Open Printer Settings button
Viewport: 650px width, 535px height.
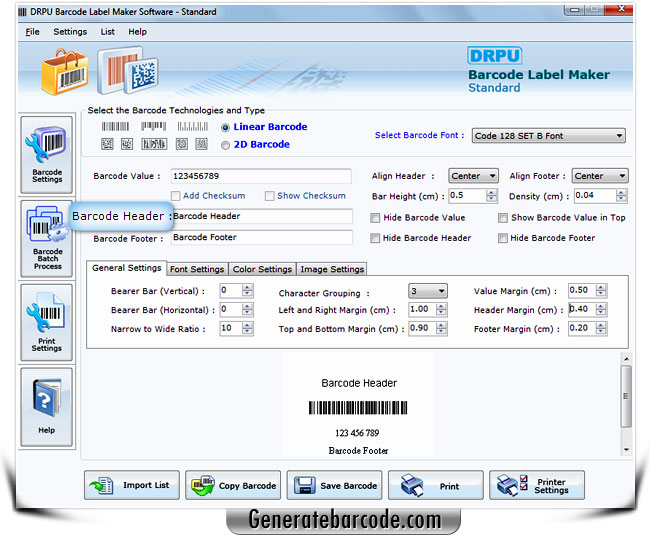click(x=537, y=485)
